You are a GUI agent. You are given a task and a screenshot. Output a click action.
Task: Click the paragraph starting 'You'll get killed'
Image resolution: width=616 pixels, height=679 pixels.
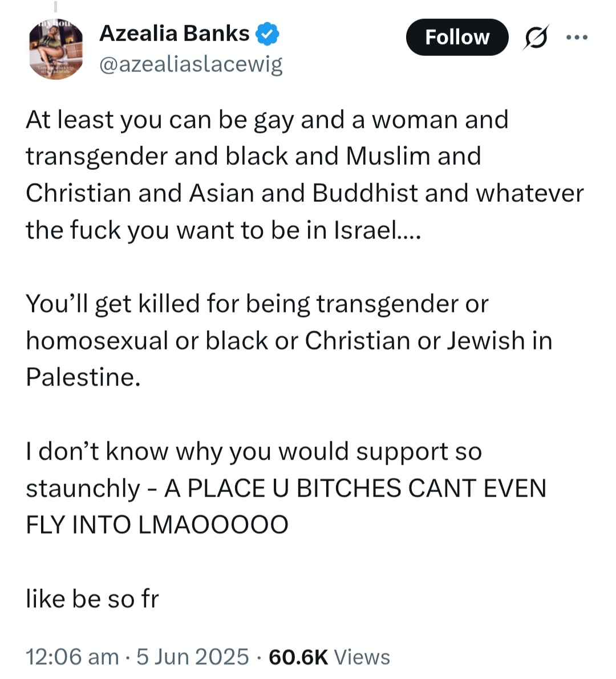pos(289,340)
